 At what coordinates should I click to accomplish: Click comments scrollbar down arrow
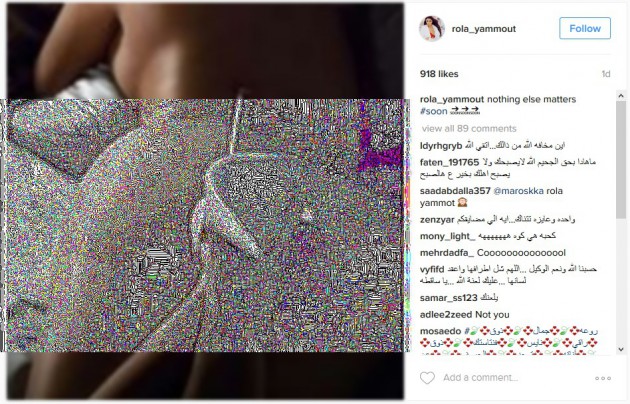pyautogui.click(x=621, y=349)
